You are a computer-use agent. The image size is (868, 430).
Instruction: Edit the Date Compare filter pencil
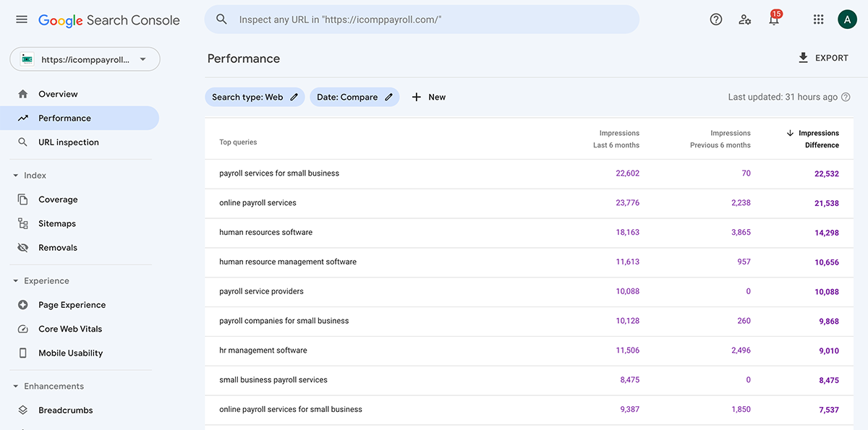(x=389, y=96)
